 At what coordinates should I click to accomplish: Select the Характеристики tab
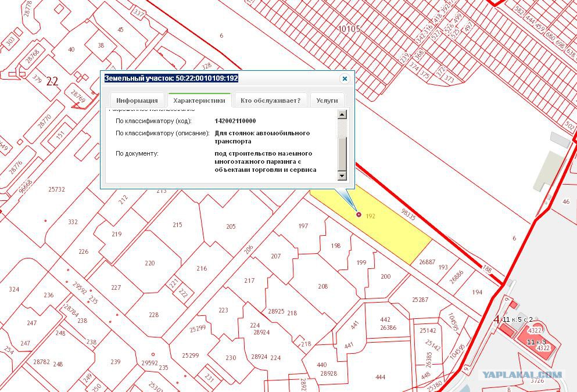[199, 100]
